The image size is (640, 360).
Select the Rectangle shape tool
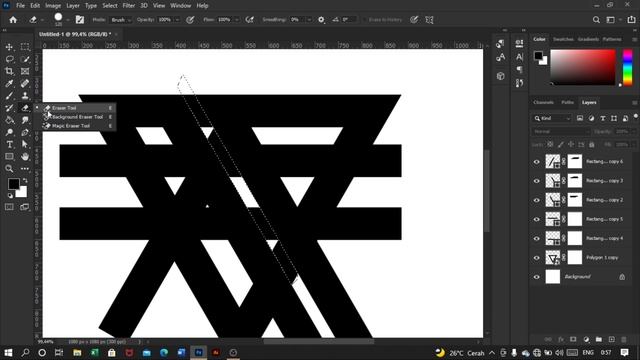coord(9,157)
